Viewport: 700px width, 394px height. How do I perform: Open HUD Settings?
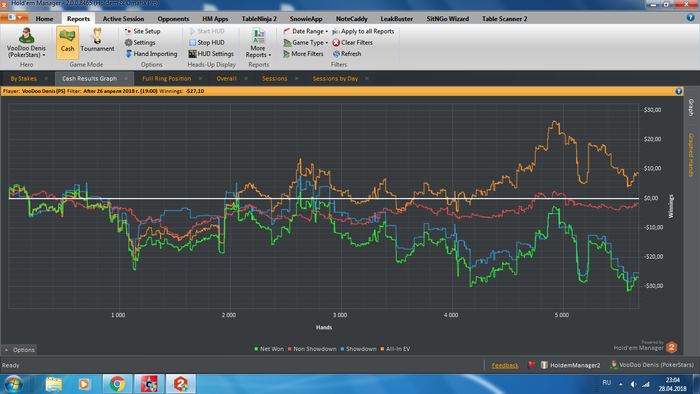tap(211, 54)
